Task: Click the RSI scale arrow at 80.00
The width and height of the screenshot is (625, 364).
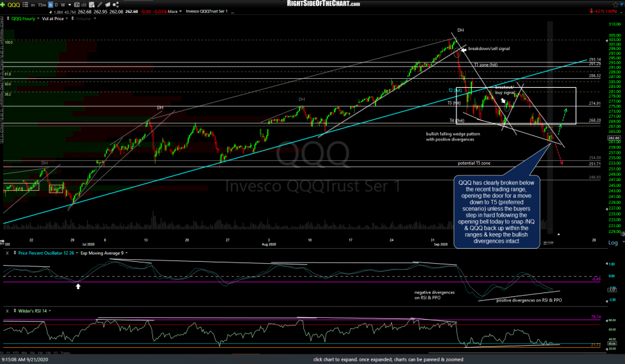Action: pyautogui.click(x=606, y=320)
